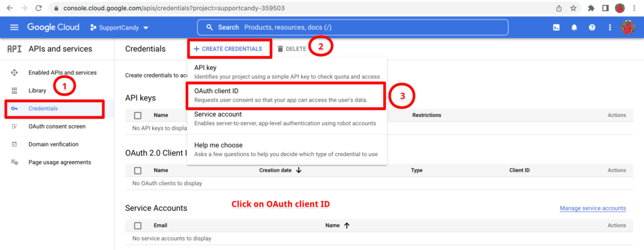Open browser extensions puzzle icon
Viewport: 644px width, 250px height.
(x=591, y=8)
